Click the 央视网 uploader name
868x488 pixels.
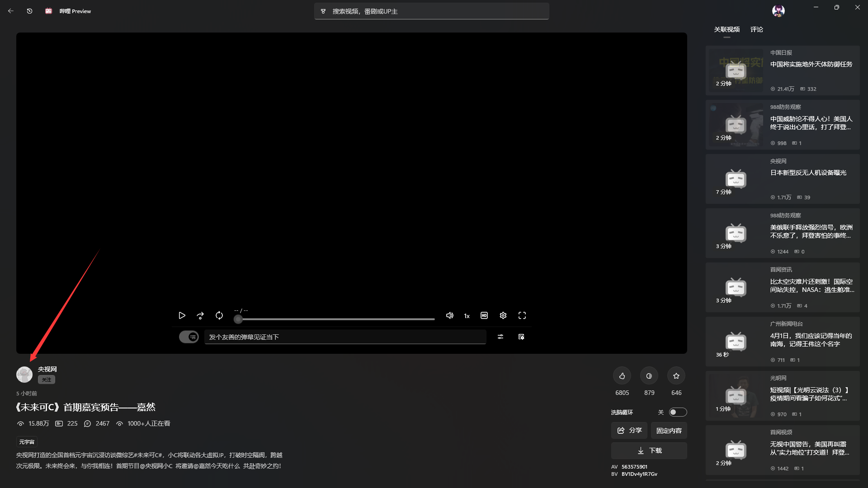coord(47,369)
